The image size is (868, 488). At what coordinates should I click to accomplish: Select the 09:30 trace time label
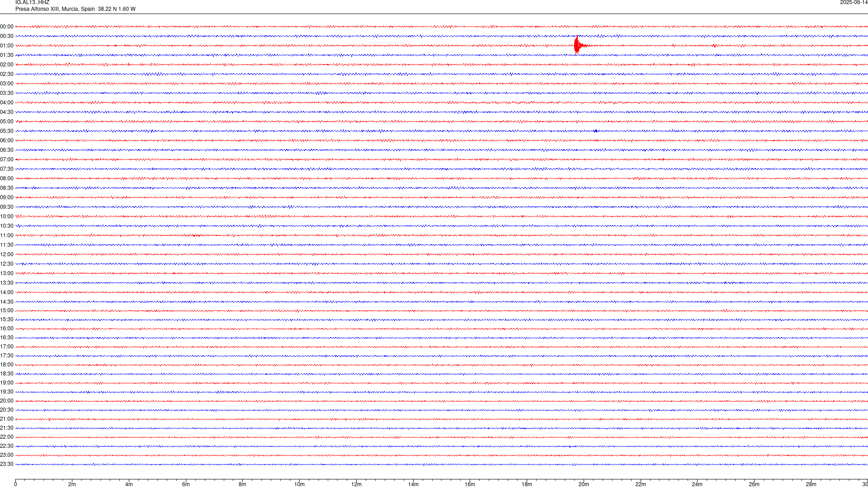point(7,207)
